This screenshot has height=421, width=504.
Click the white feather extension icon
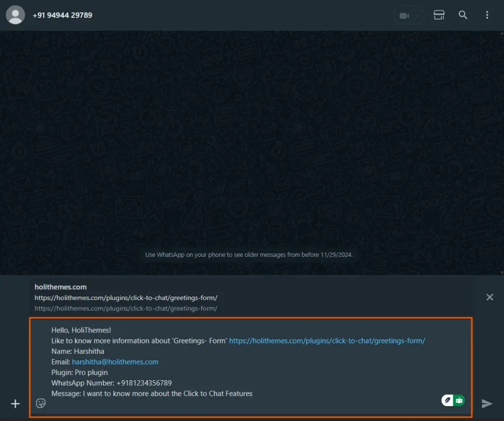pyautogui.click(x=447, y=400)
